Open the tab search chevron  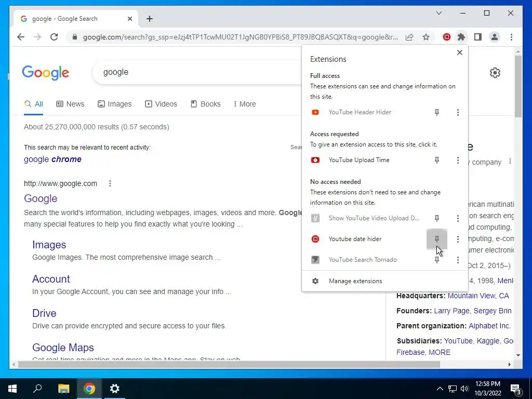click(438, 13)
